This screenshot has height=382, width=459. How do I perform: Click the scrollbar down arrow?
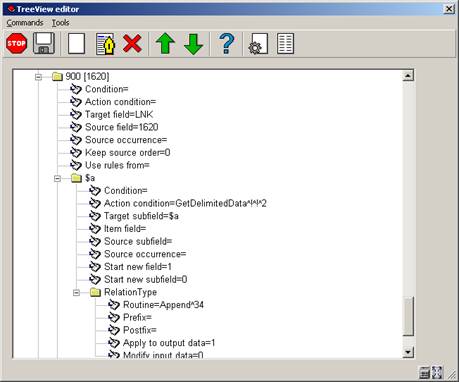click(408, 352)
